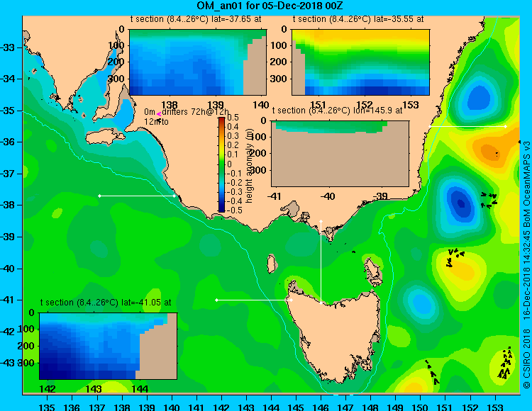The height and width of the screenshot is (411, 532).
Task: Select the 't section lat=-37.65' heading
Action: [x=196, y=19]
